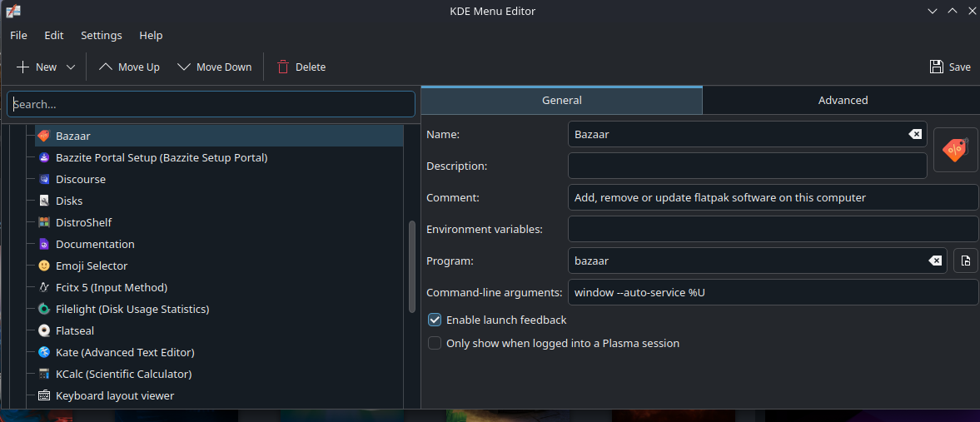
Task: Save the menu changes
Action: pos(950,67)
